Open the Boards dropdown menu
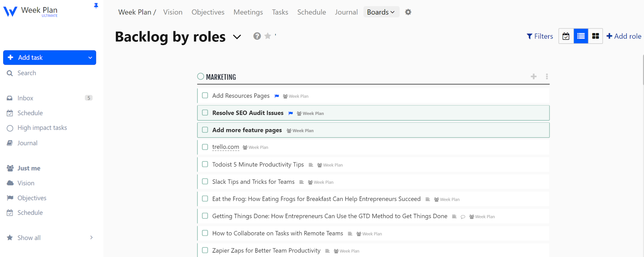Image resolution: width=644 pixels, height=257 pixels. pyautogui.click(x=381, y=12)
